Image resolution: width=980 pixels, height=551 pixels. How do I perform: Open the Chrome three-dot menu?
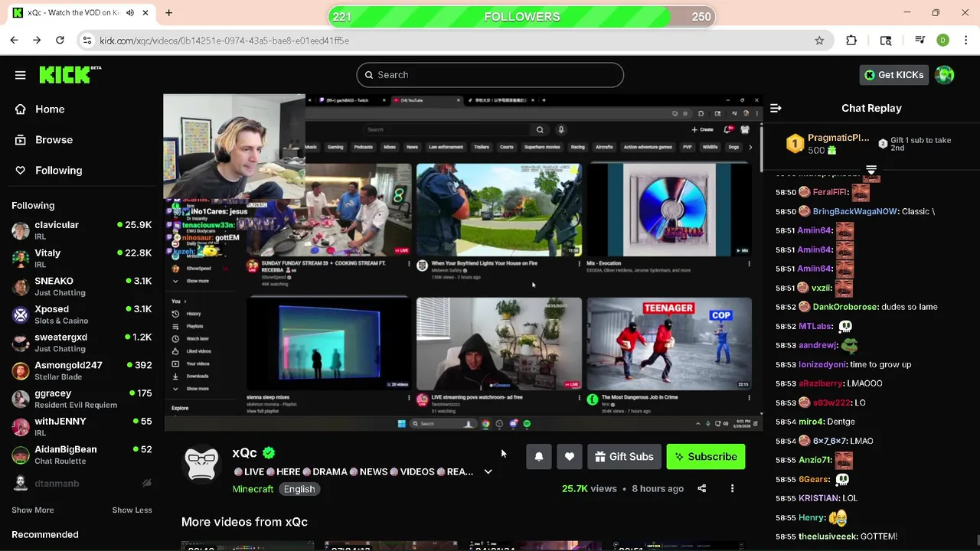[x=966, y=41]
